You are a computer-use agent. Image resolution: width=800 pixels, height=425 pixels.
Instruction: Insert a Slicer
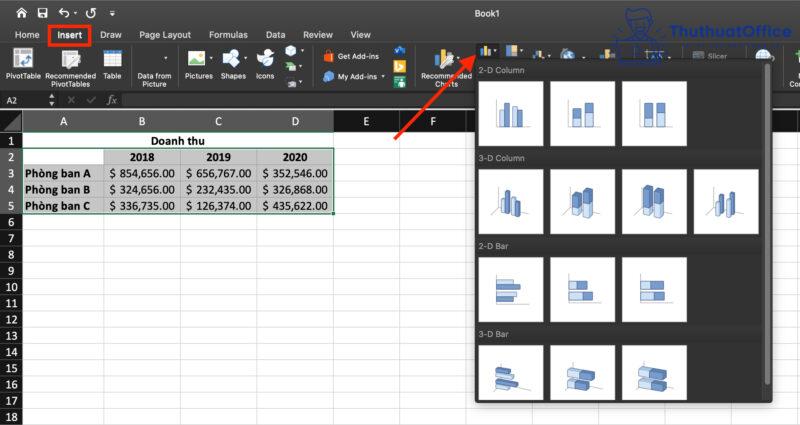pyautogui.click(x=710, y=56)
